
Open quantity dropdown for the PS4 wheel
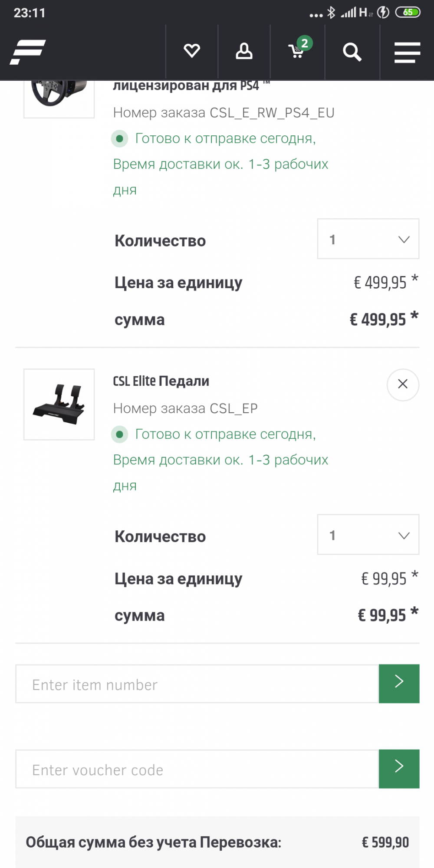(x=368, y=239)
